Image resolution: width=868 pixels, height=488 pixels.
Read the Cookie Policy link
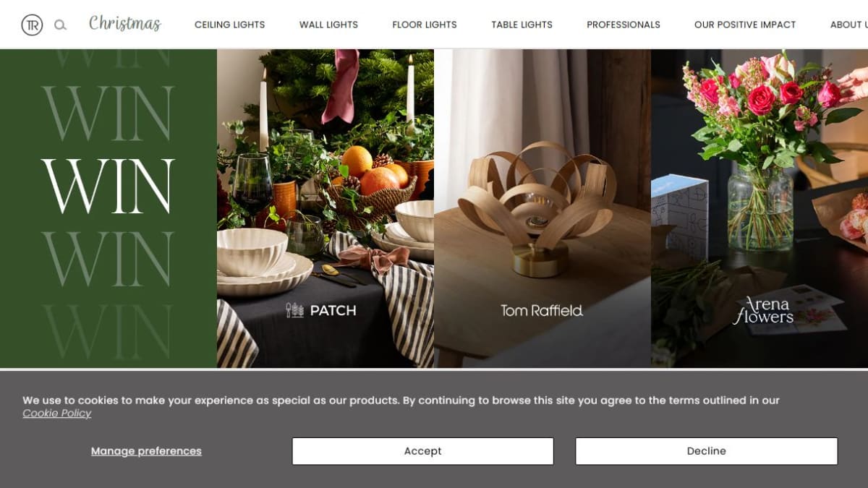pyautogui.click(x=57, y=414)
